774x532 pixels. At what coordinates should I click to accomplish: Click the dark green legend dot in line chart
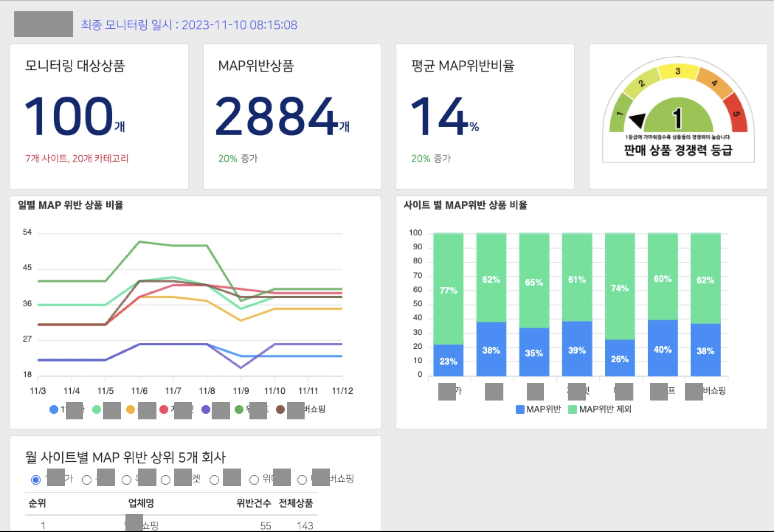tap(239, 410)
